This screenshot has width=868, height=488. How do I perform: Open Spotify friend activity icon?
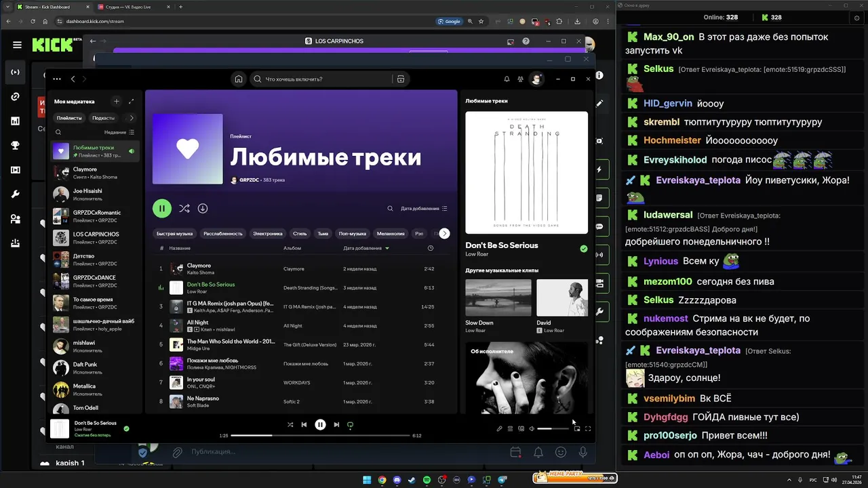(520, 79)
